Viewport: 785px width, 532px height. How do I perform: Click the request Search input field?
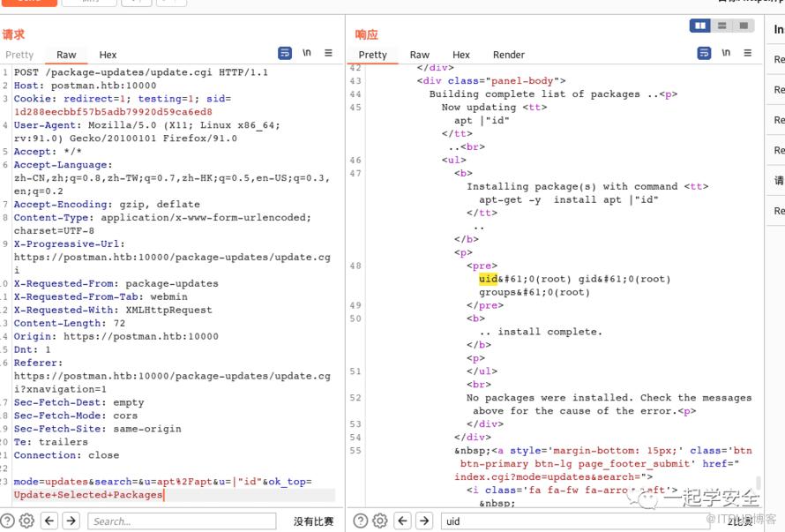[182, 521]
